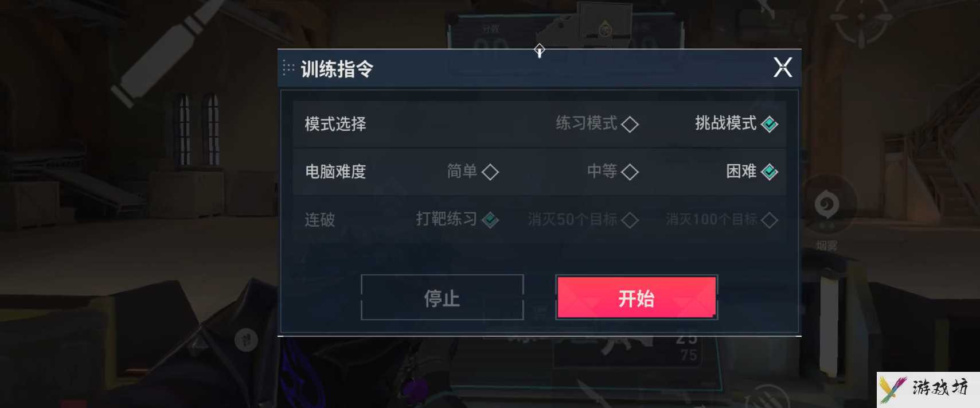
Task: Click the 训练指令 title bar
Action: coord(540,68)
